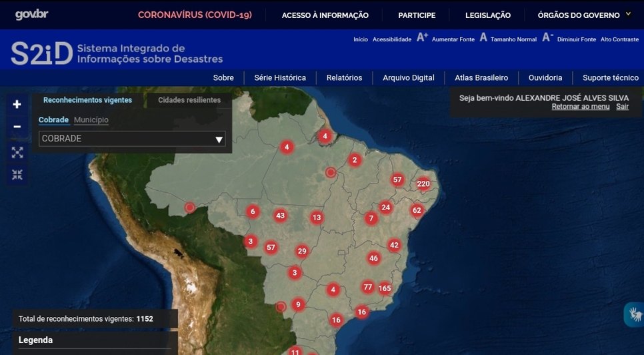Viewport: 644px width, 355px height.
Task: Open the Relatórios menu
Action: tap(344, 77)
